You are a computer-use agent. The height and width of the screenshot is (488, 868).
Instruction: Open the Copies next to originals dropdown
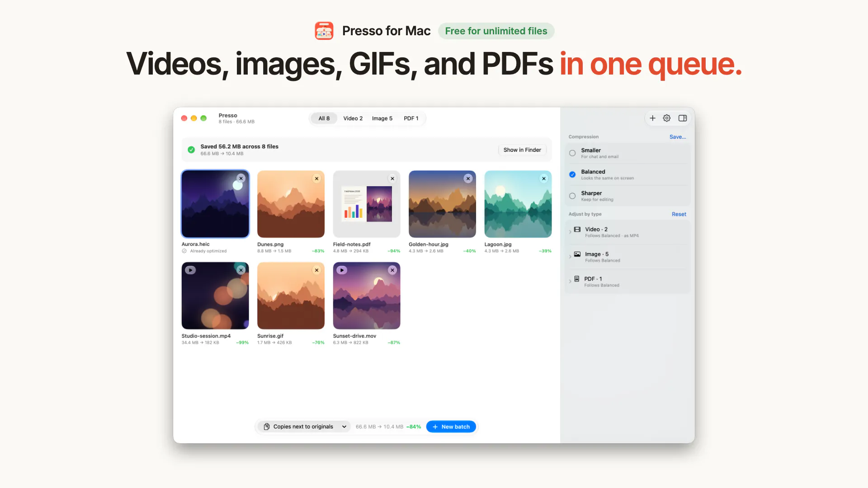(304, 427)
